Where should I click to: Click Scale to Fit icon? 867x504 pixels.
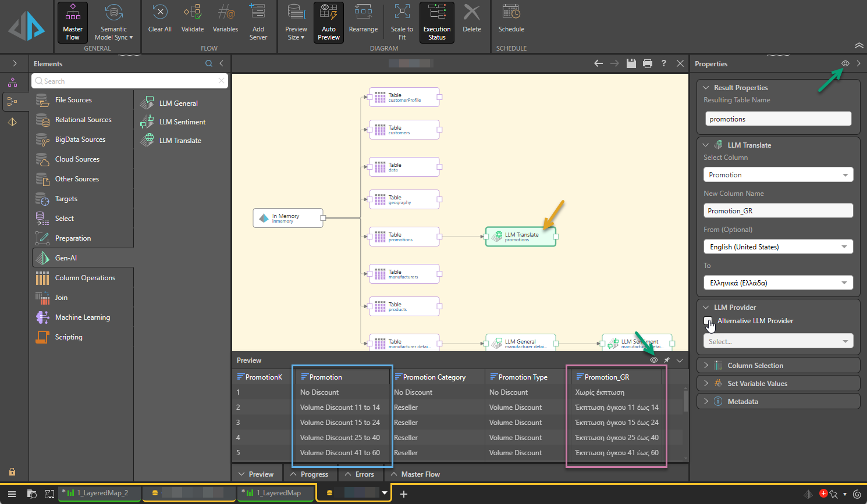pos(402,22)
